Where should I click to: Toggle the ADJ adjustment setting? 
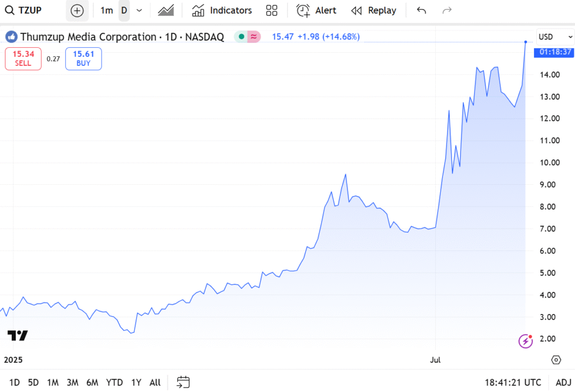(x=563, y=382)
